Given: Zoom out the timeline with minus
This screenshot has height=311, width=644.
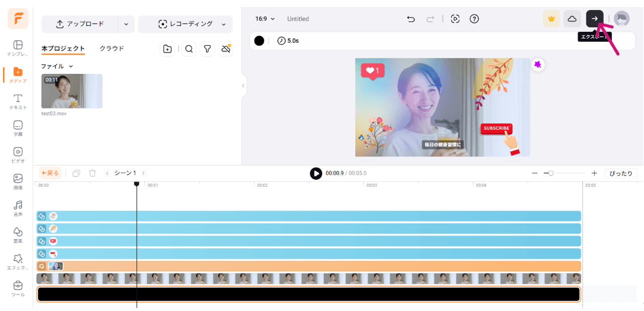Looking at the screenshot, I should pos(534,173).
